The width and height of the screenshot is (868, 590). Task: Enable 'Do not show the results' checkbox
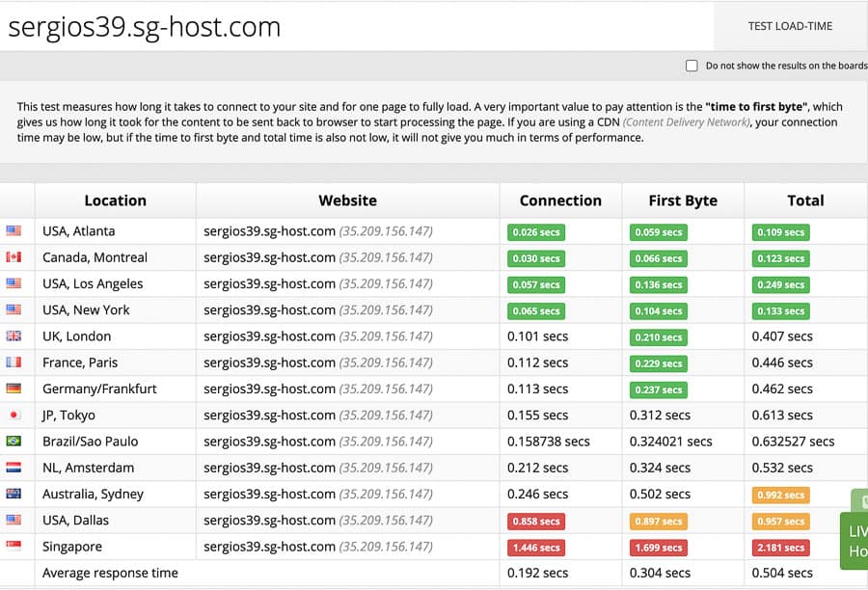coord(692,66)
